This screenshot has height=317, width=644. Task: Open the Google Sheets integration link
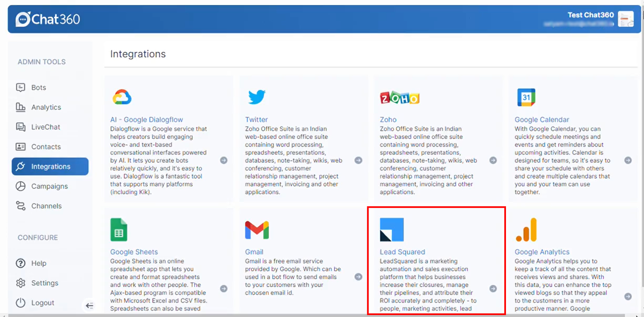tap(134, 252)
